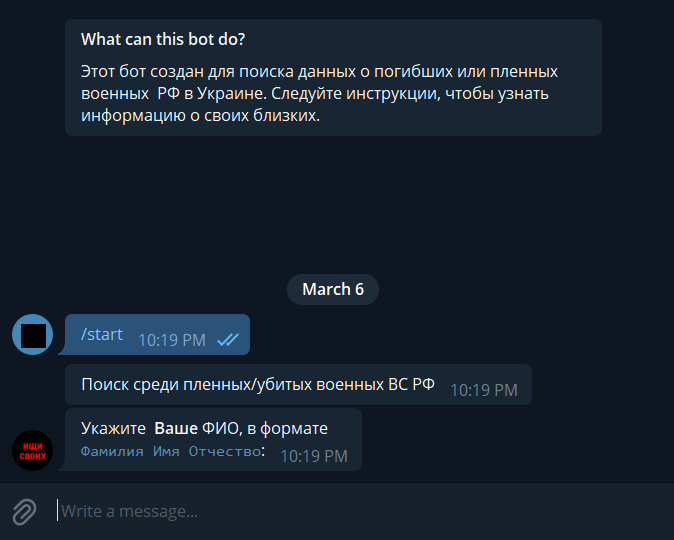
Task: Click the paperclip attach file icon
Action: click(x=24, y=512)
